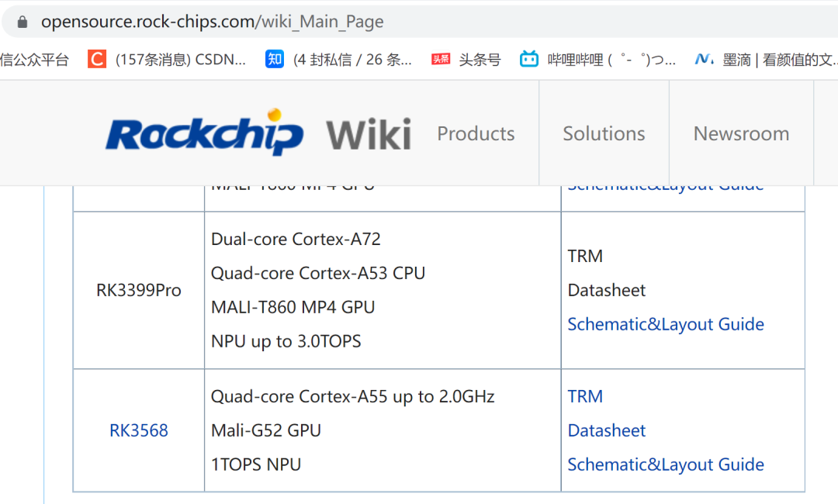
Task: Click the partially hidden Schematic&Layout Guide link
Action: [x=666, y=188]
